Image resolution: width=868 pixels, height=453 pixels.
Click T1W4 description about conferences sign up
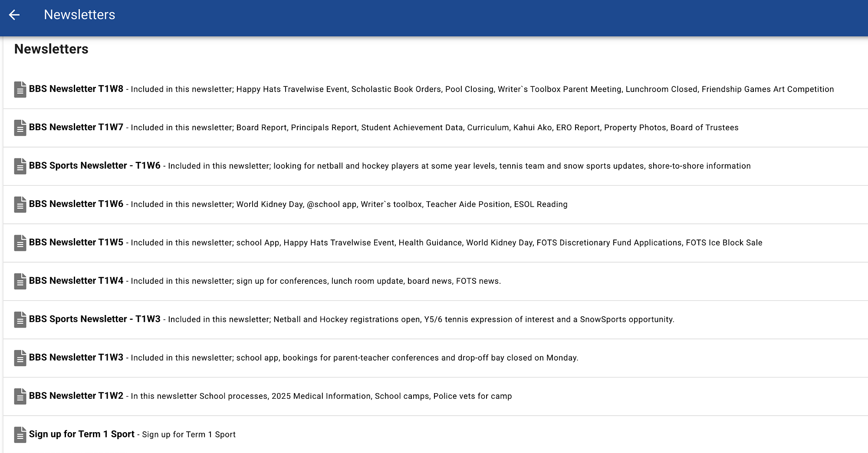(316, 281)
